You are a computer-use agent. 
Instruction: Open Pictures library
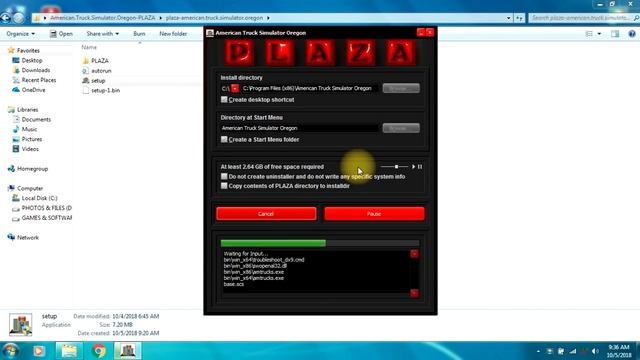click(x=32, y=139)
